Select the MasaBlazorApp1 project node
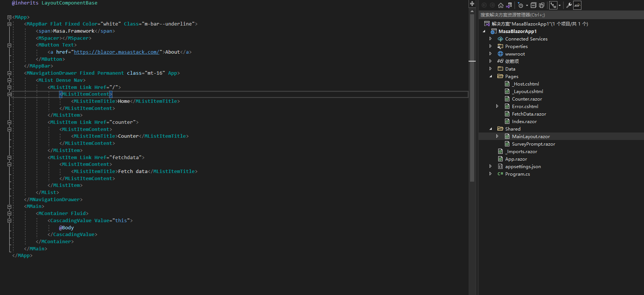 (x=517, y=32)
